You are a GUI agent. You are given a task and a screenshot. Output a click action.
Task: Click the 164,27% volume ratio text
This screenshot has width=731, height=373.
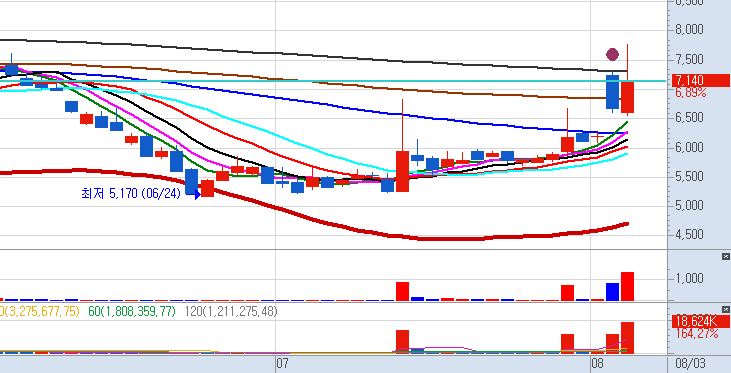tap(696, 333)
